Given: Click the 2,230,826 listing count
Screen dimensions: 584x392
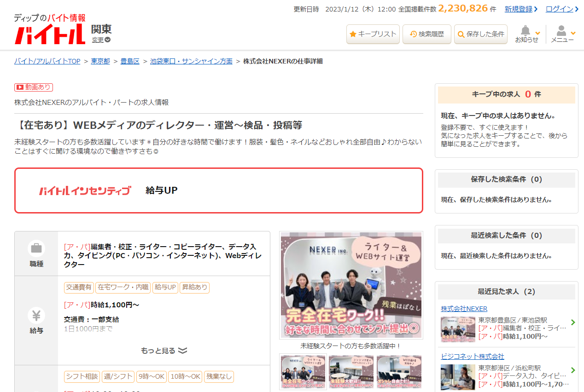Looking at the screenshot, I should click(x=463, y=8).
